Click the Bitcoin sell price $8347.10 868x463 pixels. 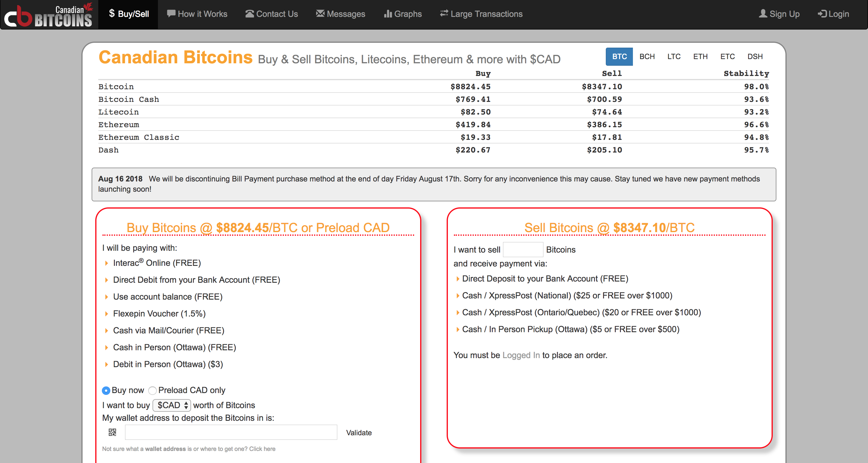pos(602,87)
